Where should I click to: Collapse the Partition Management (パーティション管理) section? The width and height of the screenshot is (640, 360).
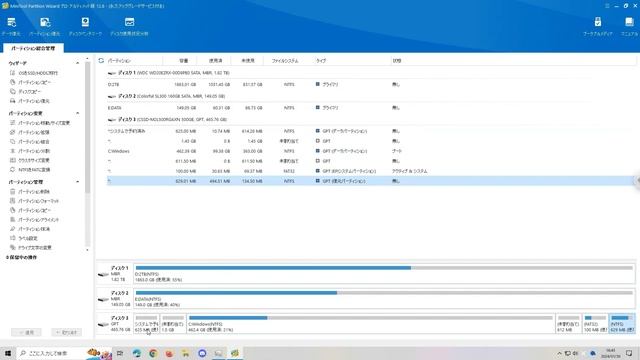pos(78,182)
